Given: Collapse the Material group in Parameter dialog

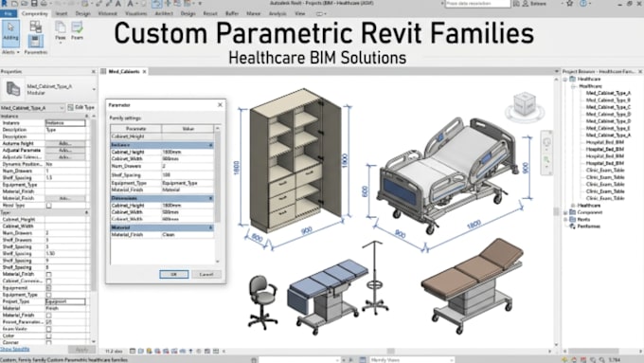Looking at the screenshot, I should (x=210, y=227).
